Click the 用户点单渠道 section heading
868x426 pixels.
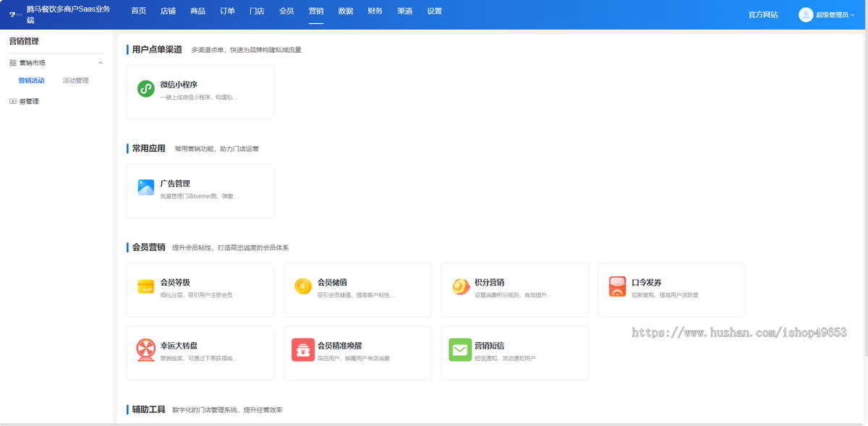click(x=157, y=50)
